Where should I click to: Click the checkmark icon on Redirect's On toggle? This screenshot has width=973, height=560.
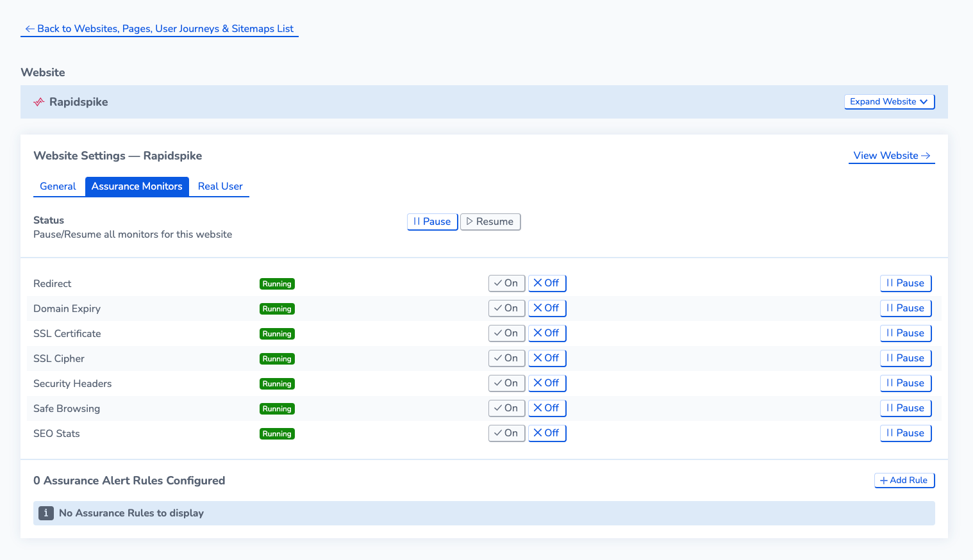(498, 283)
